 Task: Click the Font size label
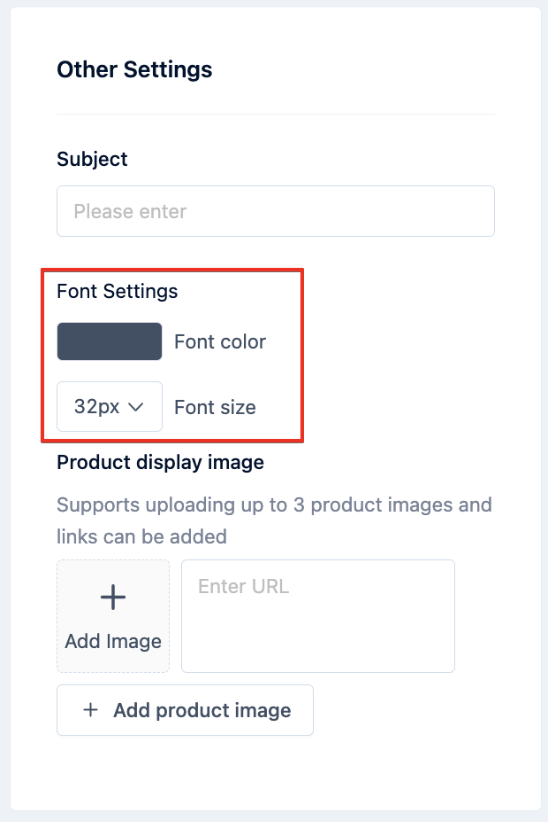215,407
